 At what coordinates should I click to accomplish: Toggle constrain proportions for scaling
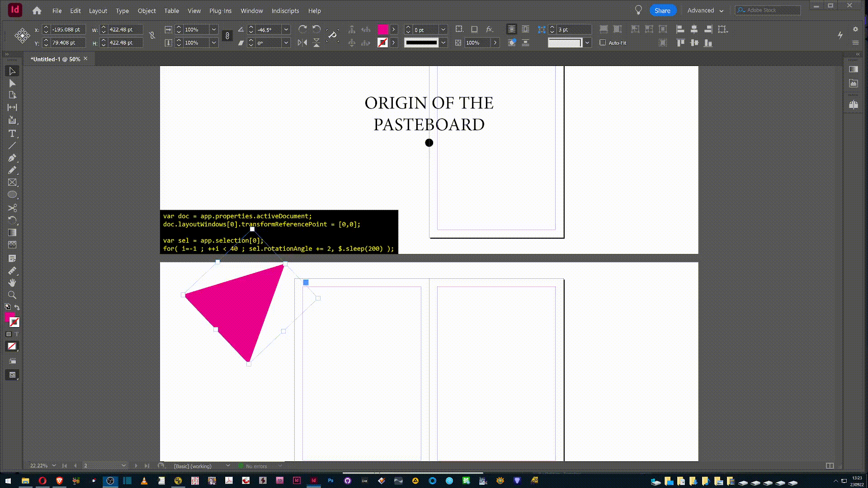pyautogui.click(x=227, y=36)
